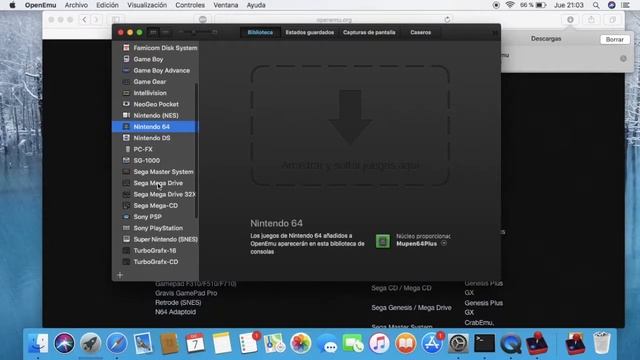This screenshot has width=640, height=360.
Task: Open Spotlight search in menu bar
Action: point(596,5)
